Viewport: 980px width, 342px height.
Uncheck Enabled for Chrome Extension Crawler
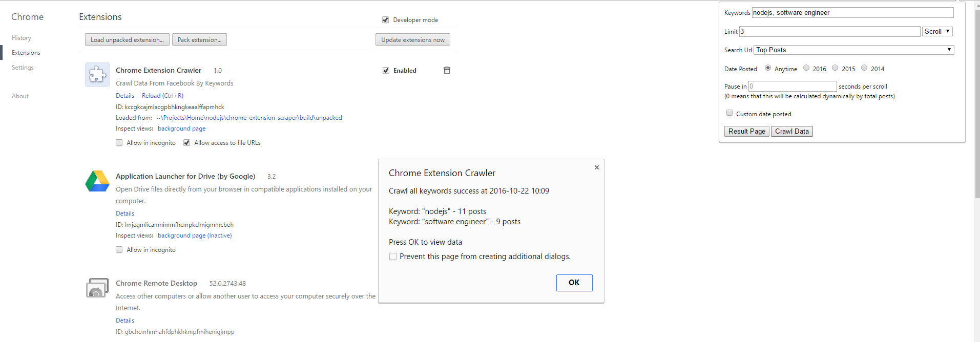point(386,71)
